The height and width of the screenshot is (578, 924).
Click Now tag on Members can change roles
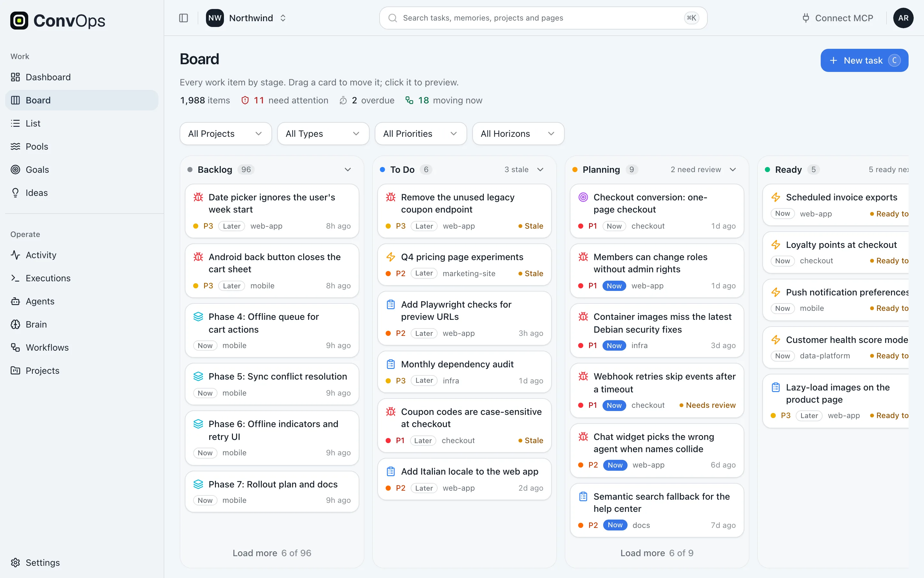[614, 285]
